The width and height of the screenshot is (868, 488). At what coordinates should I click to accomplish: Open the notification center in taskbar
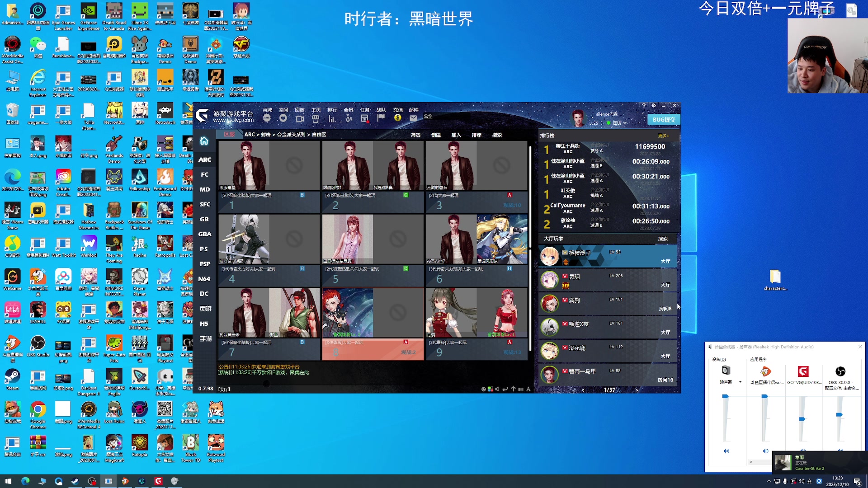click(858, 482)
